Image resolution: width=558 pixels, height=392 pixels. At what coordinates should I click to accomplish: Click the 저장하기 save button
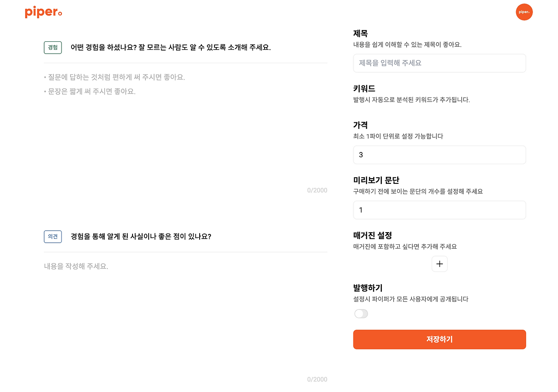coord(439,339)
